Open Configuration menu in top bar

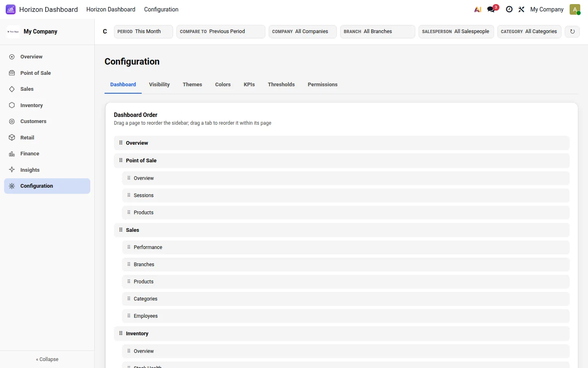tap(161, 9)
